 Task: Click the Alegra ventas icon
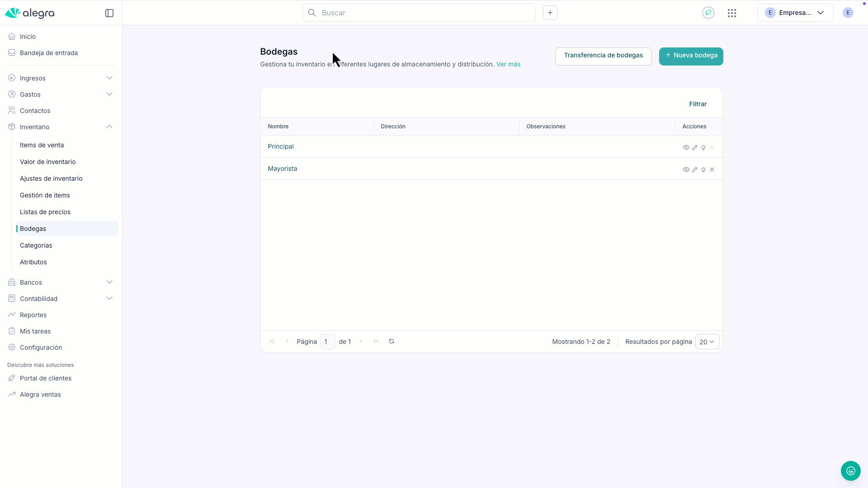coord(12,394)
